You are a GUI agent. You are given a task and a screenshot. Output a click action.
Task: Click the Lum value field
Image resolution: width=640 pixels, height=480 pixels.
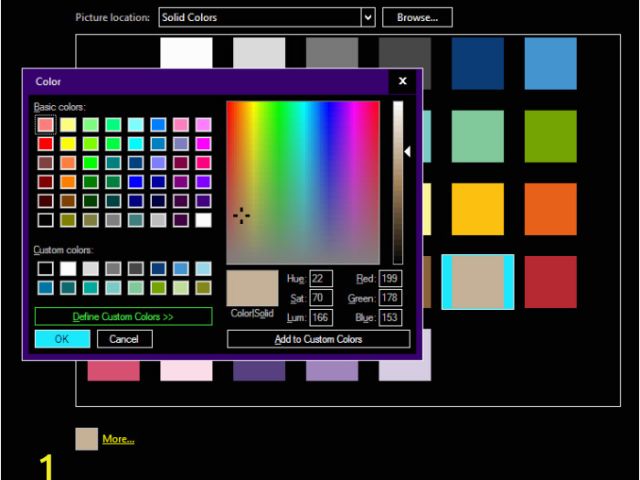321,317
